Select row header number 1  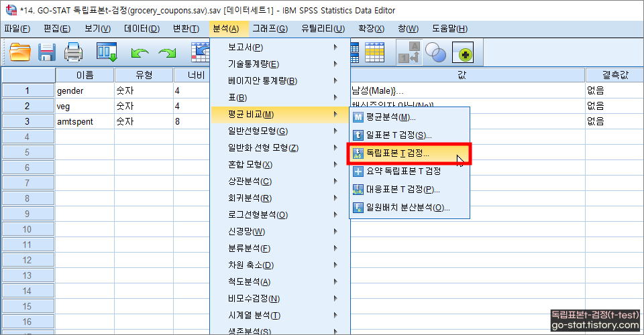click(x=28, y=90)
